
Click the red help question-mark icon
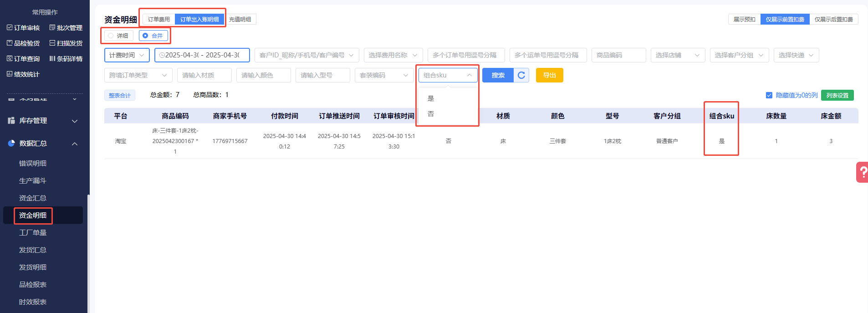click(863, 172)
